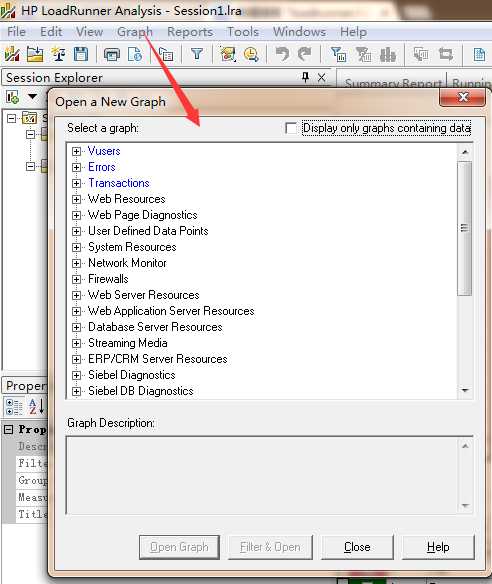Select 'Streaming Media' in the graph list

127,343
